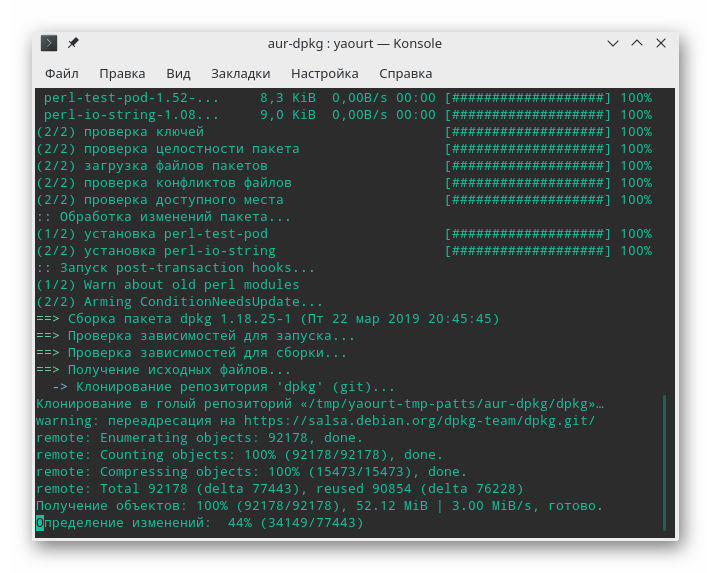Click the 'Compressing objects: 100% (15473/15473)' line
711x573 pixels.
[251, 472]
